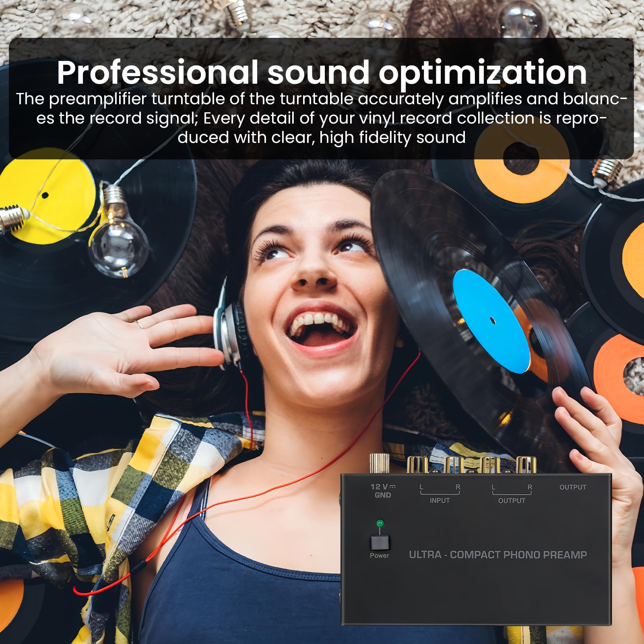Click the right INPUT RCA jack

pyautogui.click(x=453, y=465)
